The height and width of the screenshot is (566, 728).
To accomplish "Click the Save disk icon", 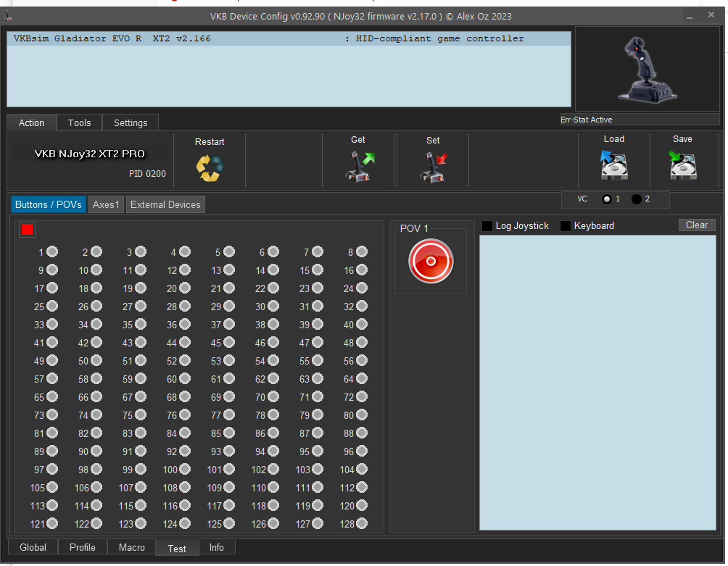I will coord(682,165).
